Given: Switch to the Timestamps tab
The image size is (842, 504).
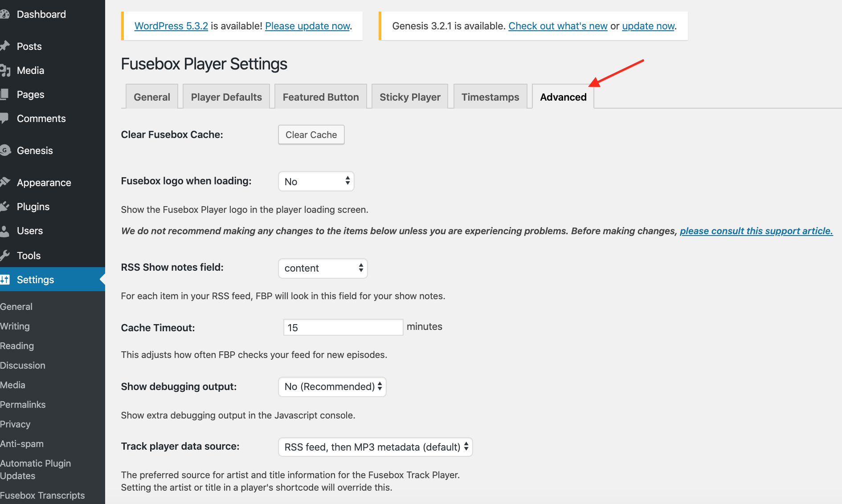Looking at the screenshot, I should tap(490, 97).
